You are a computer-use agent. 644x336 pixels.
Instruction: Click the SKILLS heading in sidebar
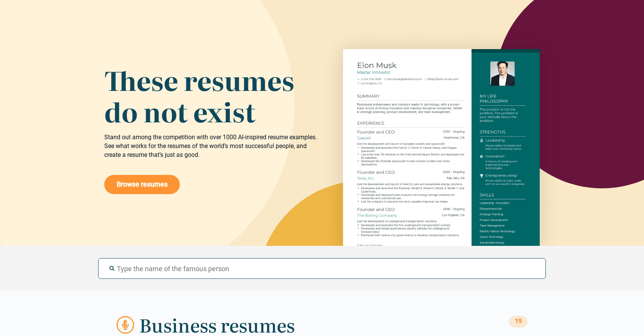[x=486, y=195]
